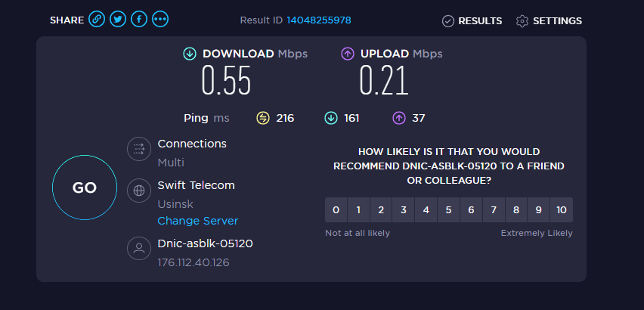Select rating 0 on recommendation scale
644x310 pixels.
click(x=336, y=210)
